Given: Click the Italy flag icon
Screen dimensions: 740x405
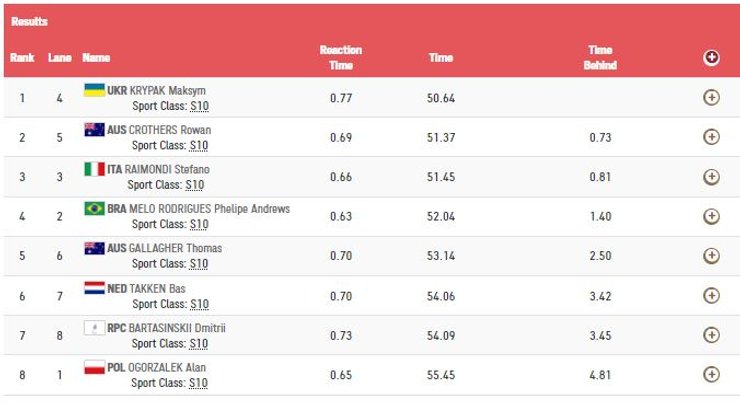Looking at the screenshot, I should coord(94,169).
